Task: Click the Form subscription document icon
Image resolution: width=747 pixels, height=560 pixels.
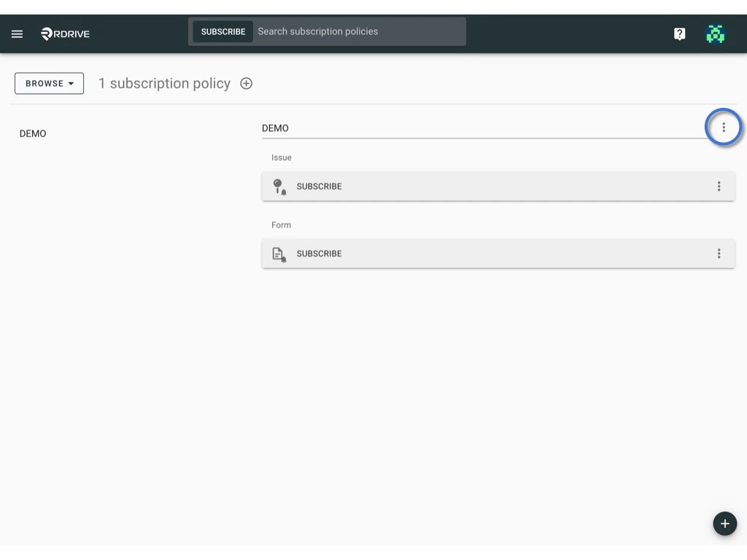Action: click(279, 253)
